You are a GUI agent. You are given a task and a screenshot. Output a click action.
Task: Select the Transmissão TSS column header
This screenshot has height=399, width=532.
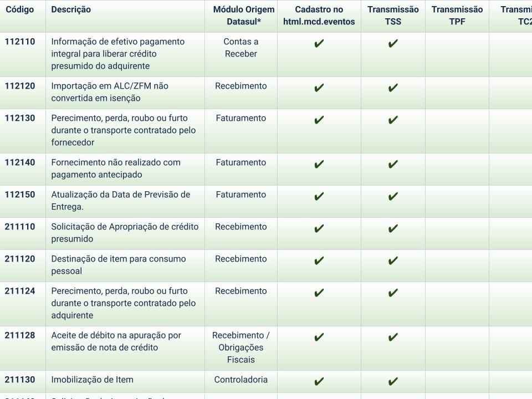(393, 16)
